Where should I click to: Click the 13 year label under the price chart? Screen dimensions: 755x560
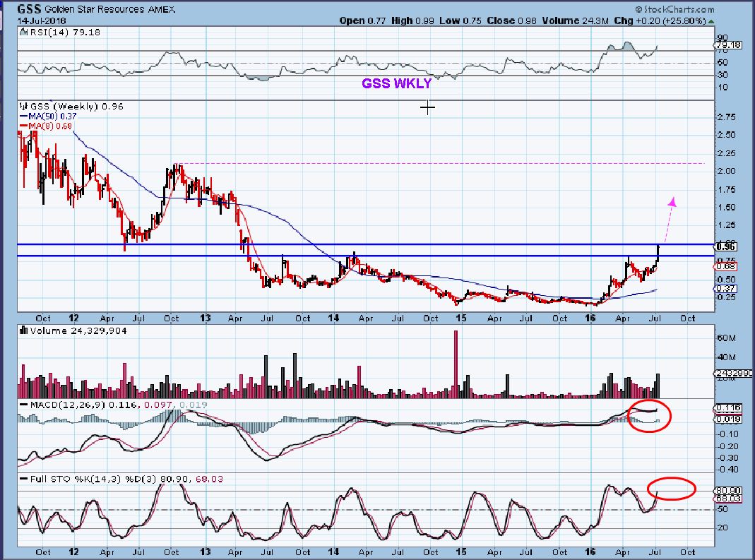point(205,318)
